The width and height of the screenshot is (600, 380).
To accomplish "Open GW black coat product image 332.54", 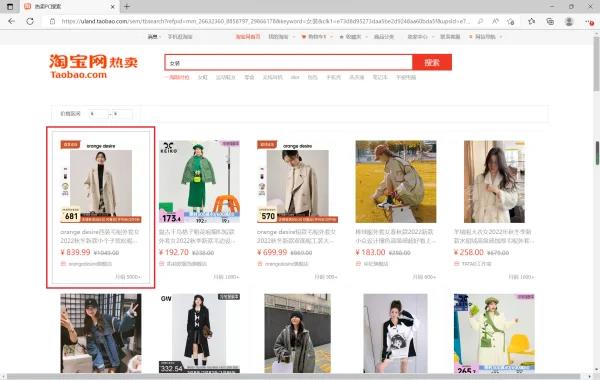I will [x=199, y=333].
